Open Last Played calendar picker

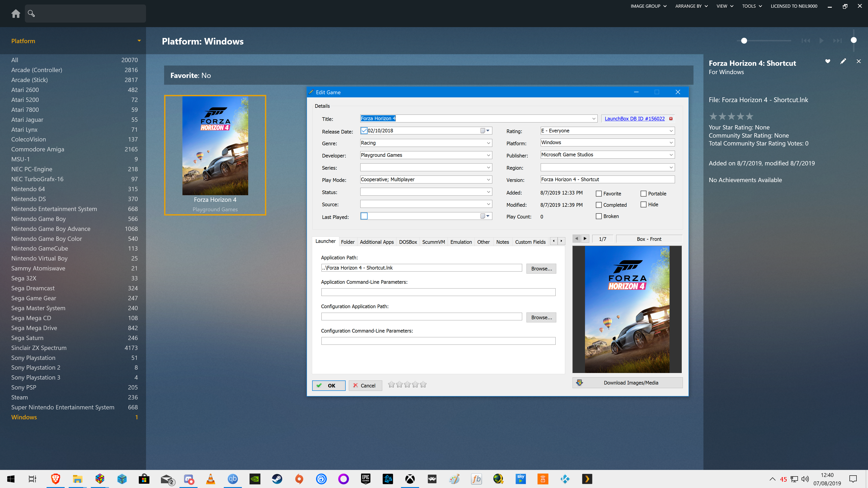(x=485, y=216)
